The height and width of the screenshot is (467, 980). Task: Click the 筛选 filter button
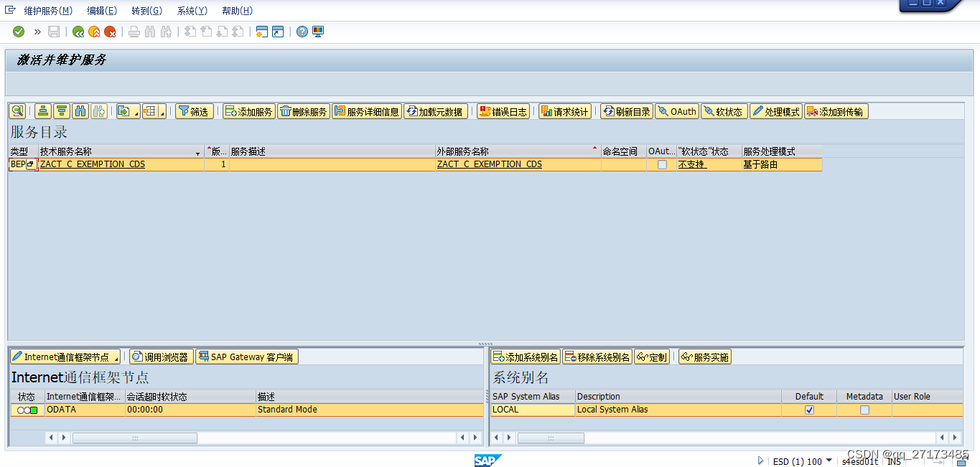195,111
